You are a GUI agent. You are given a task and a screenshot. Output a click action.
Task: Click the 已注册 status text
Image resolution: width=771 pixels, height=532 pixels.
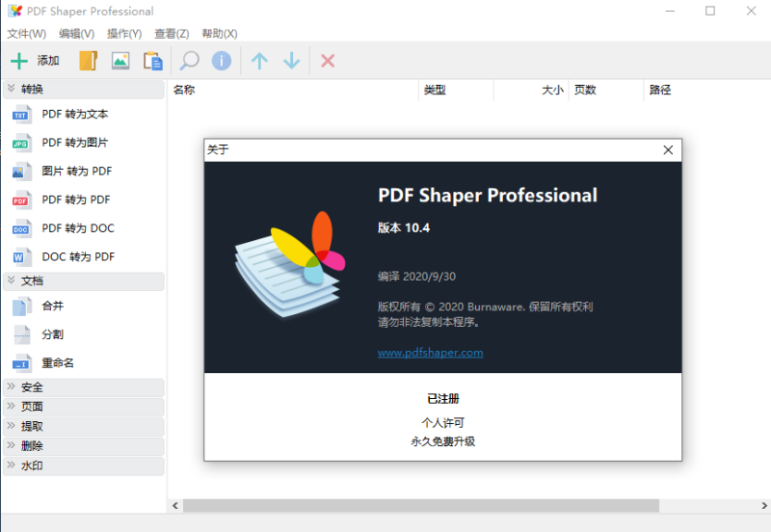(x=443, y=399)
